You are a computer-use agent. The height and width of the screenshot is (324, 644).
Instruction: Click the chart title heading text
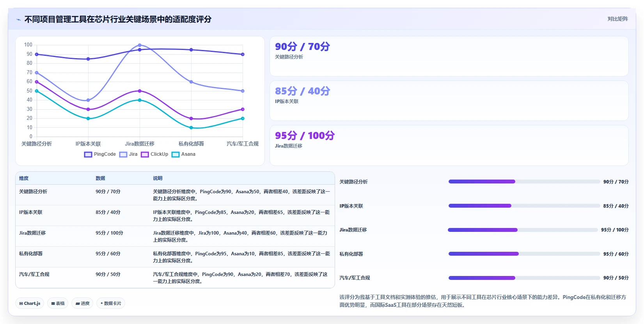(118, 20)
